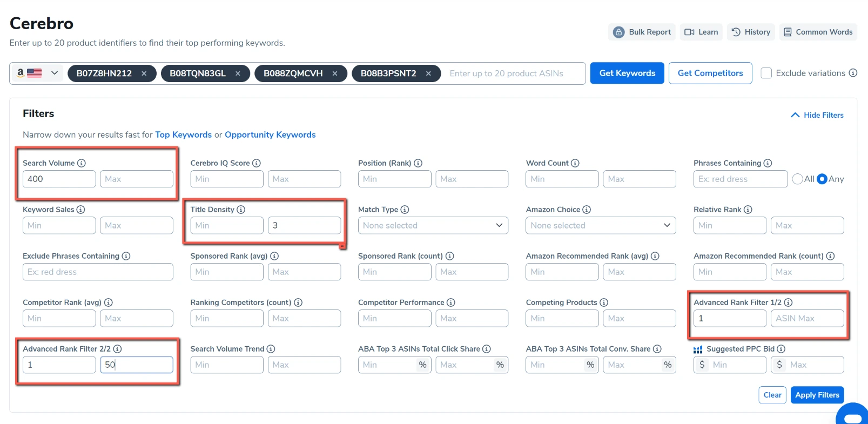Click the Title Density info icon
This screenshot has height=424, width=868.
[241, 210]
